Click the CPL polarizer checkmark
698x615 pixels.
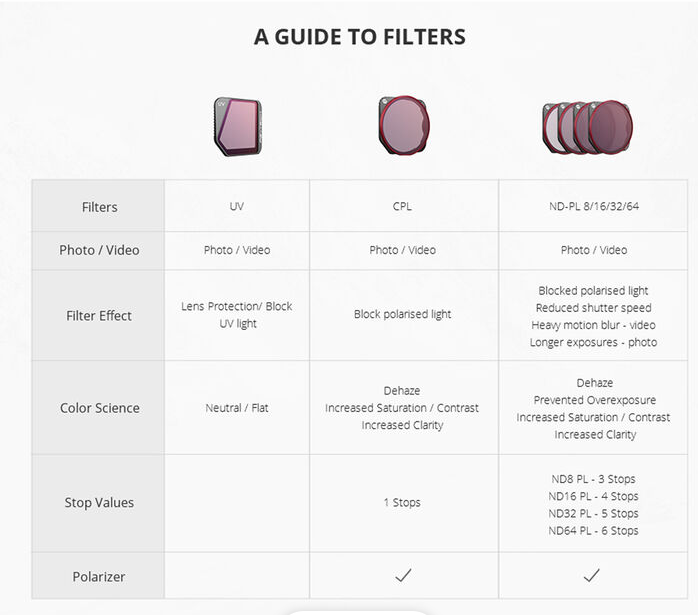tap(402, 575)
